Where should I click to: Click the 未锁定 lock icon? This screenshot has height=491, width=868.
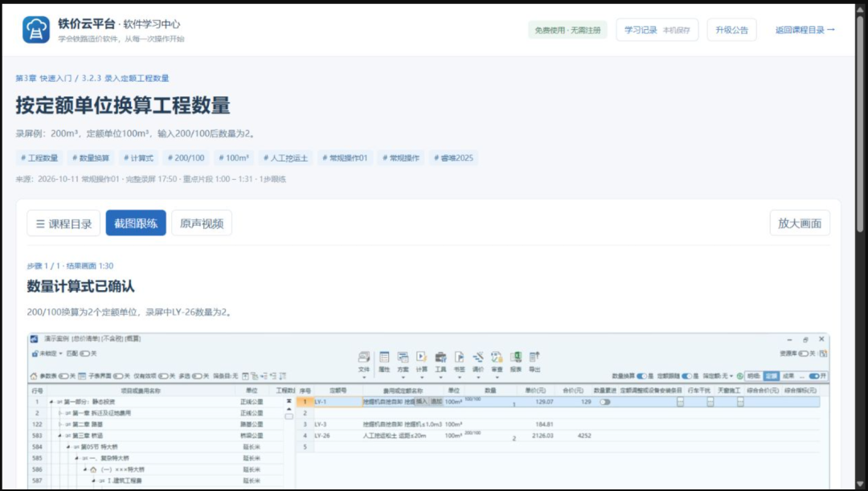pos(35,353)
